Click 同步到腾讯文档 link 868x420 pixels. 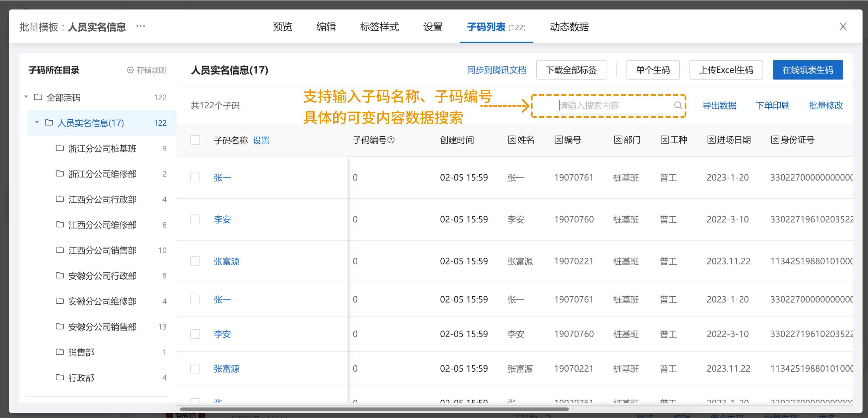pyautogui.click(x=496, y=70)
